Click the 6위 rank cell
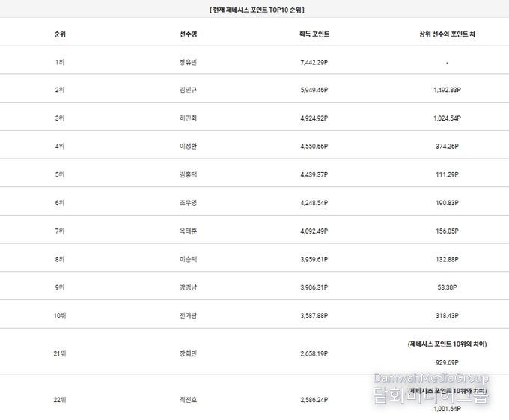This screenshot has width=509, height=420. (x=60, y=203)
